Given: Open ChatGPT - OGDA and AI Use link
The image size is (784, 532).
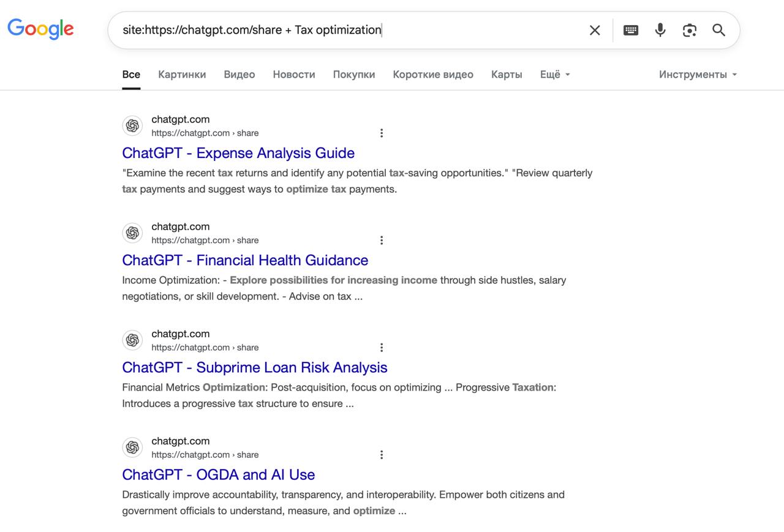Looking at the screenshot, I should pyautogui.click(x=219, y=474).
